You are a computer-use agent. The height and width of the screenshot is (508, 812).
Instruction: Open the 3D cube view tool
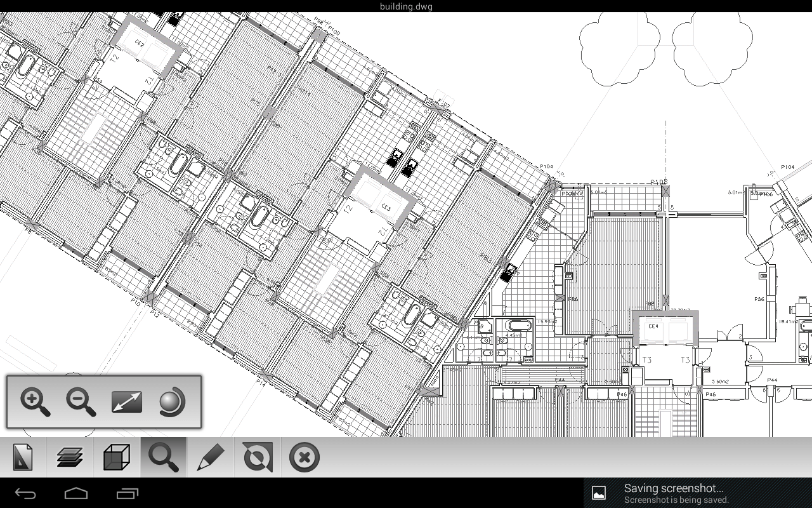point(117,456)
